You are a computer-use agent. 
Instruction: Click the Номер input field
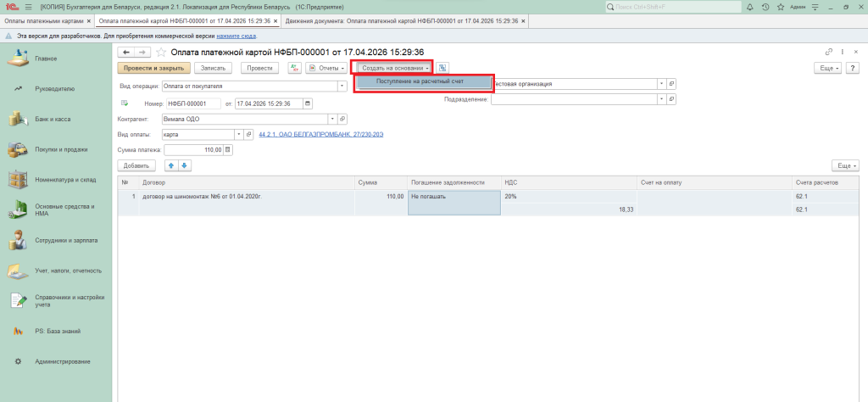click(x=192, y=103)
